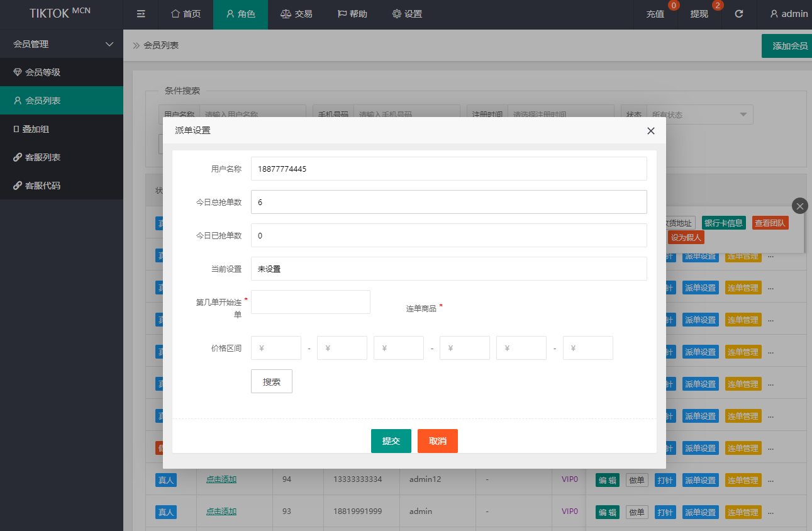Image resolution: width=812 pixels, height=531 pixels.
Task: Open the admin user menu
Action: pyautogui.click(x=789, y=14)
